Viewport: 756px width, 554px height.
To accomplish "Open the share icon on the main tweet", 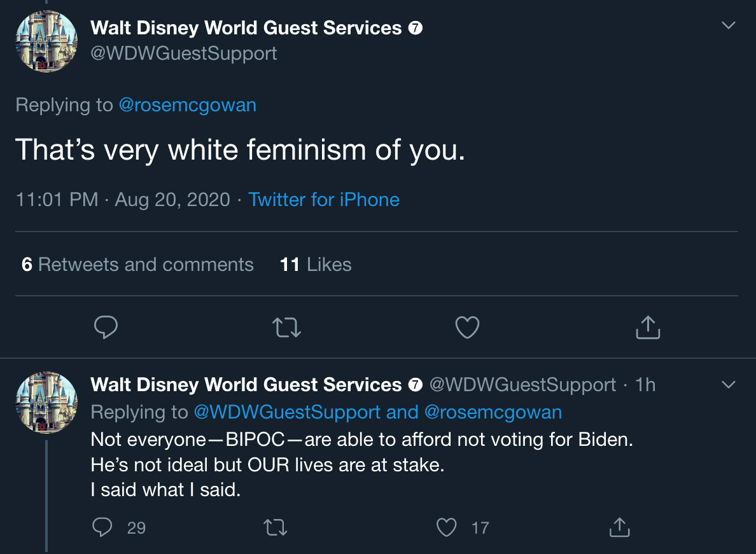I will coord(648,328).
